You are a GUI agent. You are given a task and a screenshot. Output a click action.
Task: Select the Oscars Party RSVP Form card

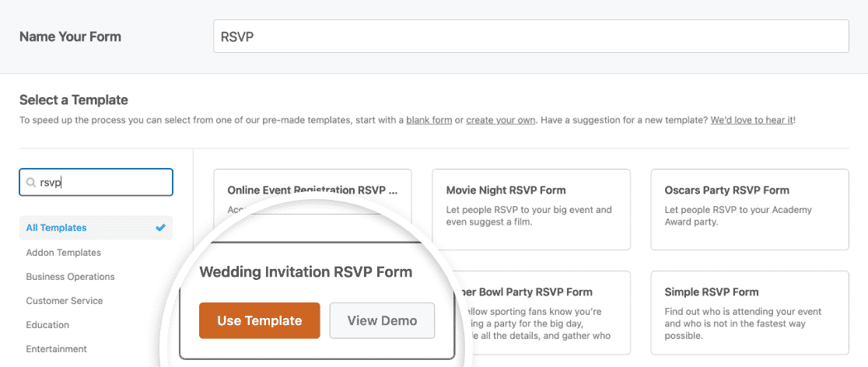pos(750,209)
